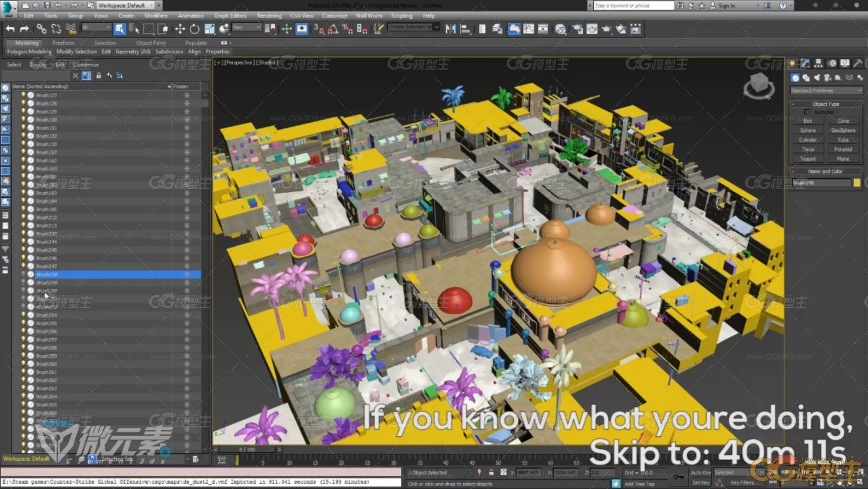Open the Curve Editor icon

point(529,29)
